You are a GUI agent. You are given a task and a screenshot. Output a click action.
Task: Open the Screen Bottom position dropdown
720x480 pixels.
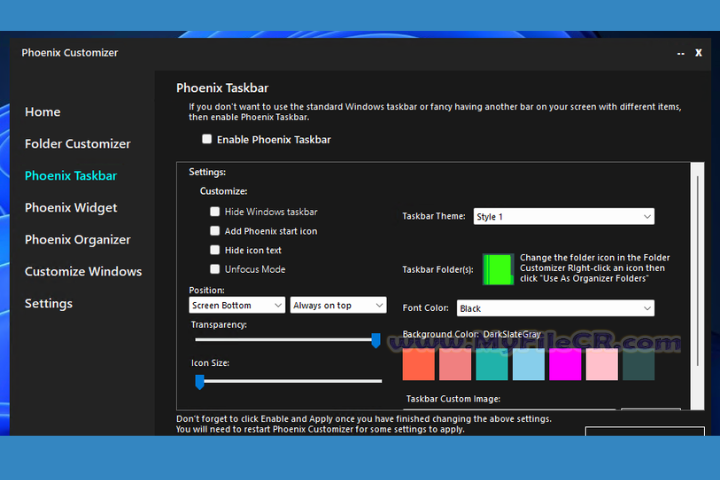pyautogui.click(x=237, y=305)
